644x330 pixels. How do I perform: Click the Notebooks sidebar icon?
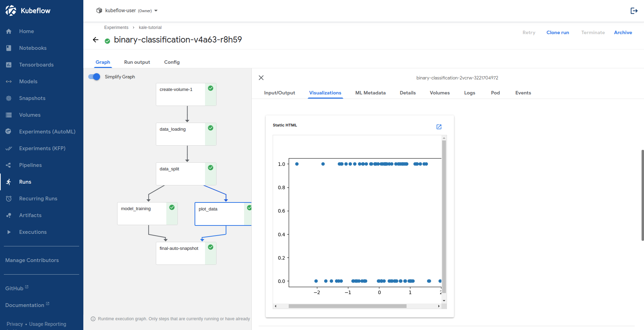point(9,48)
